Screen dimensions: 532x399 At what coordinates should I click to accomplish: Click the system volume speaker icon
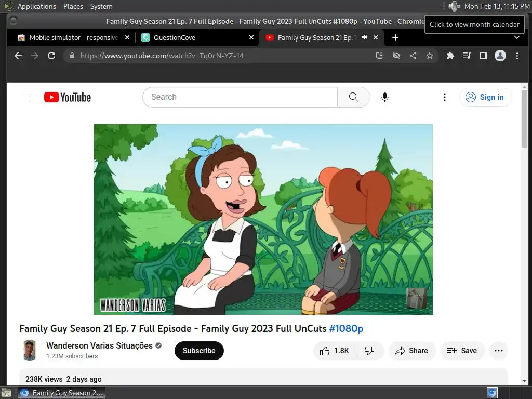(x=454, y=6)
